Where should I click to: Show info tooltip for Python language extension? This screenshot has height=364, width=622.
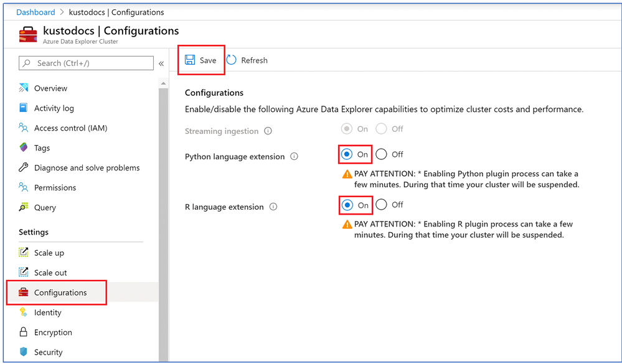295,157
